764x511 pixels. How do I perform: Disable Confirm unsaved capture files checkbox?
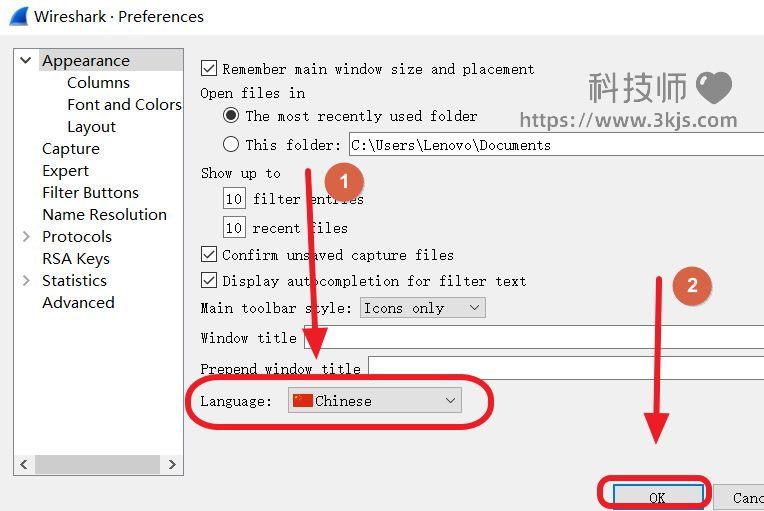pos(209,255)
